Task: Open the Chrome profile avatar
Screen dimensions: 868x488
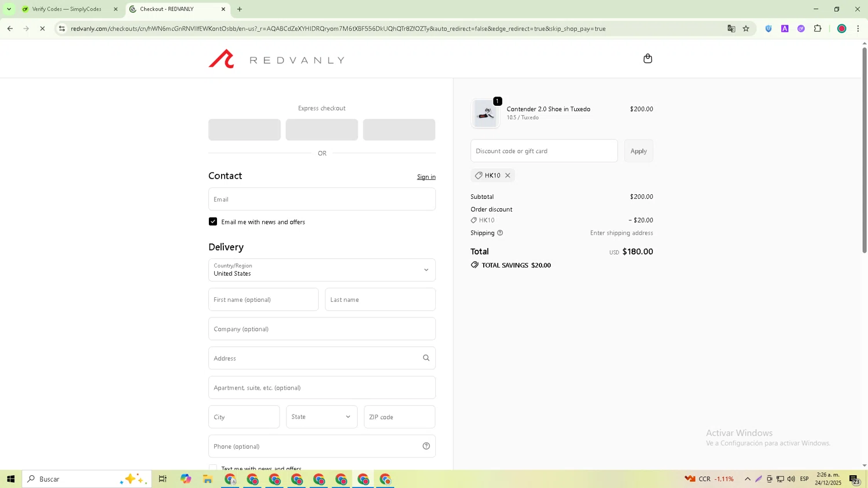Action: (x=842, y=28)
